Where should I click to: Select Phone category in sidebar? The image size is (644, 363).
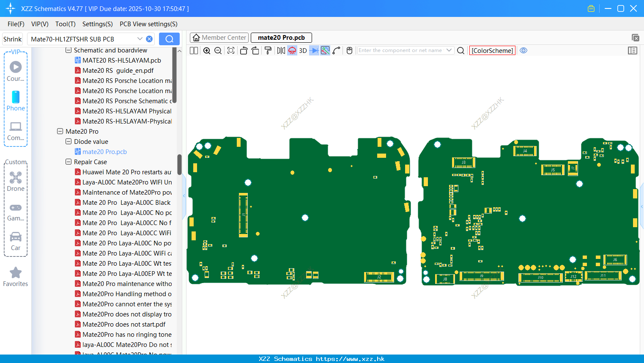[x=16, y=101]
